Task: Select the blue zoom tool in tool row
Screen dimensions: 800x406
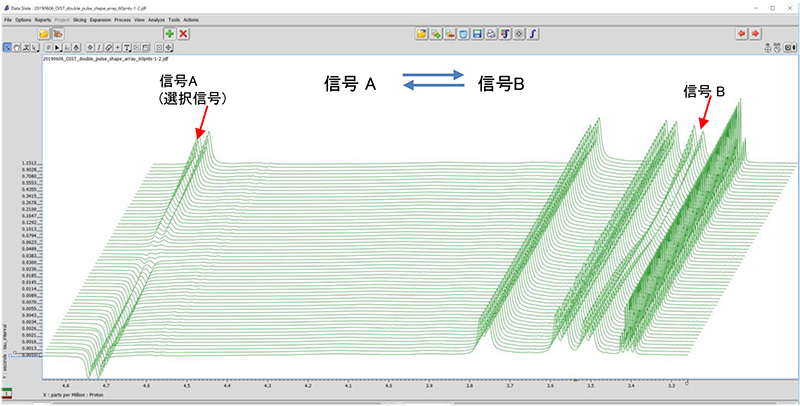Action: point(7,47)
